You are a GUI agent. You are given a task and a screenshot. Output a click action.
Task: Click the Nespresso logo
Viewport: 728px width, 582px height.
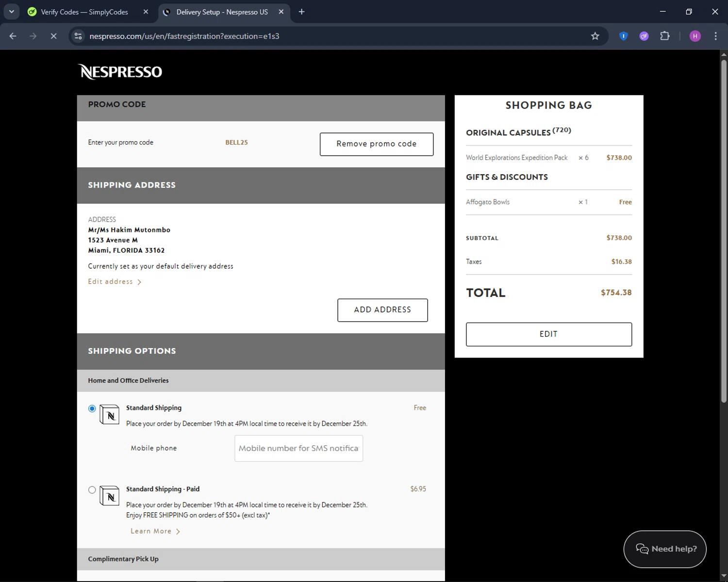120,72
